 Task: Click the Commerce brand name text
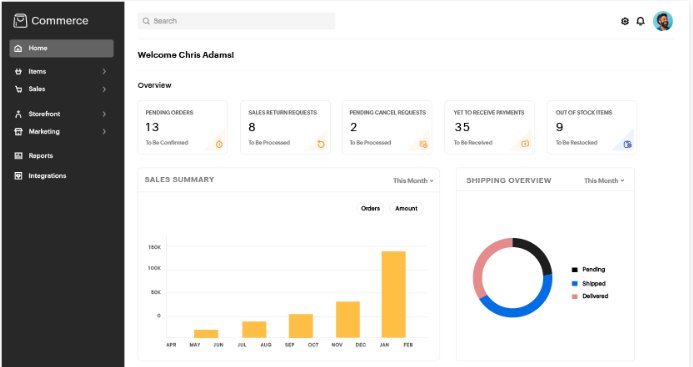tap(60, 21)
